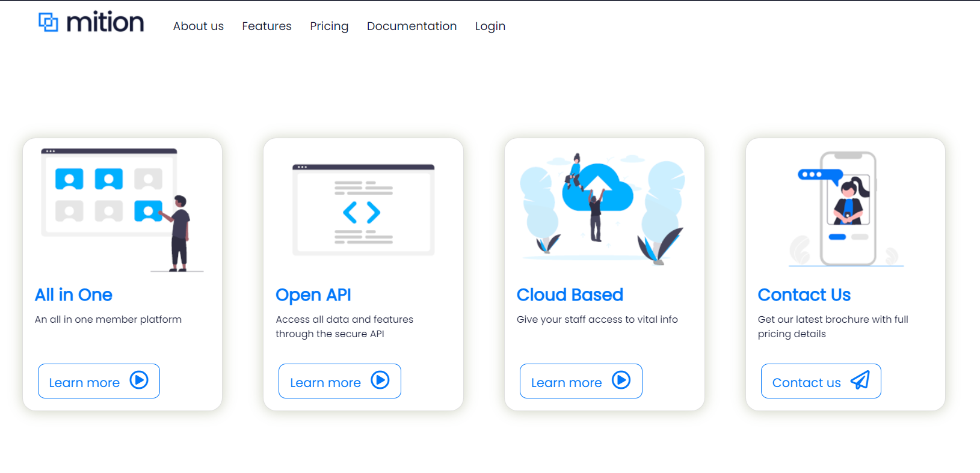Click the All in One member board illustration

123,210
